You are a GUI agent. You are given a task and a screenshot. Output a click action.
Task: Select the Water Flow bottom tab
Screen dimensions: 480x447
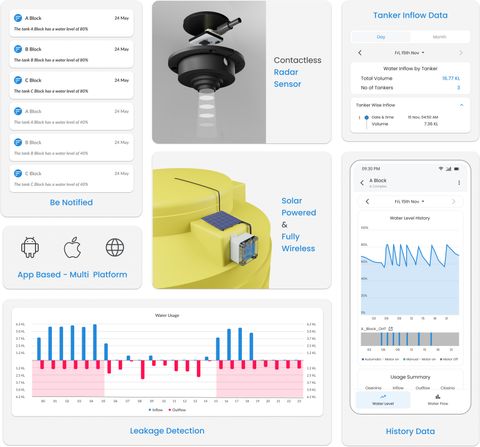pyautogui.click(x=438, y=399)
